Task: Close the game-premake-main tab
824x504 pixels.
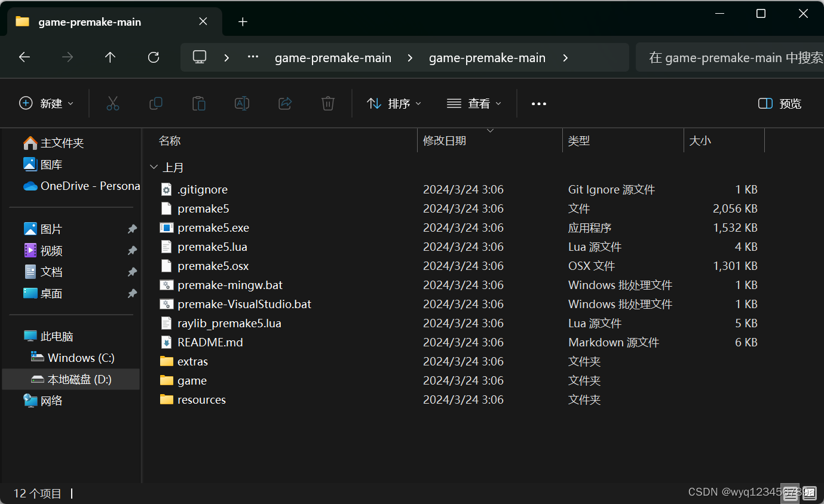Action: [203, 21]
